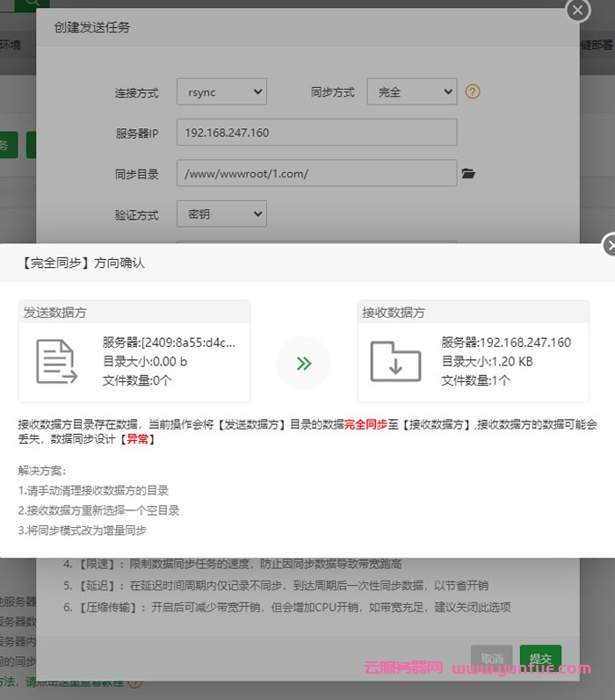Expand the 同步方式 dropdown showing 完全
The width and height of the screenshot is (615, 700).
point(411,92)
